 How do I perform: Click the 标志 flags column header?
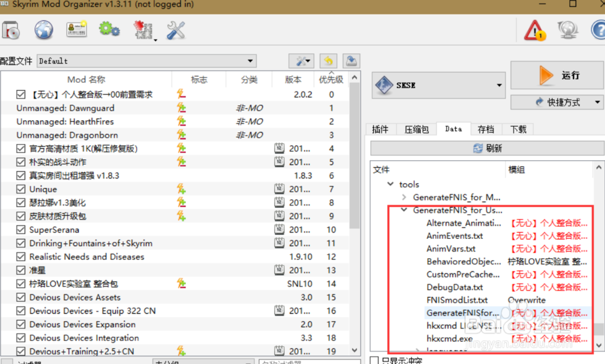198,79
